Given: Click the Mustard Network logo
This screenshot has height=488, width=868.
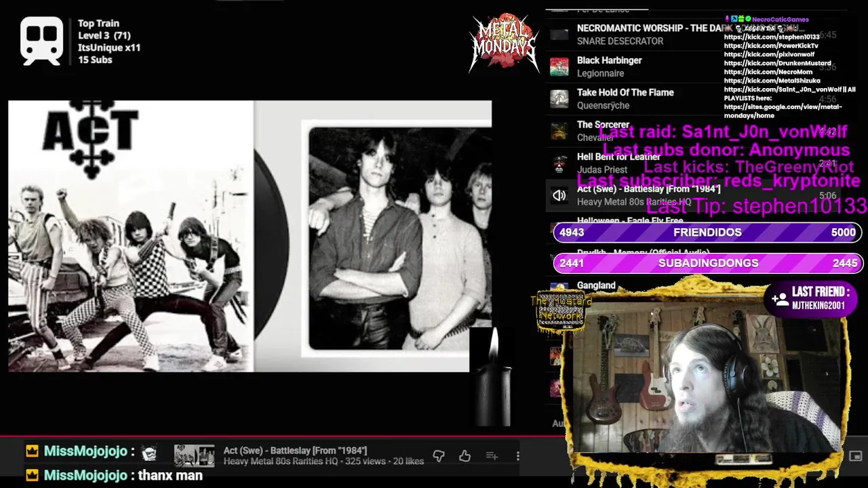Looking at the screenshot, I should [561, 312].
